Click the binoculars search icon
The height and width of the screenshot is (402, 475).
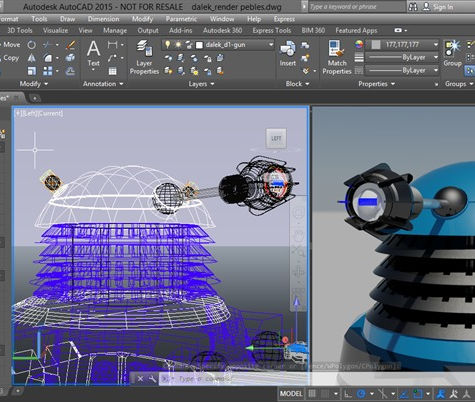coord(413,7)
